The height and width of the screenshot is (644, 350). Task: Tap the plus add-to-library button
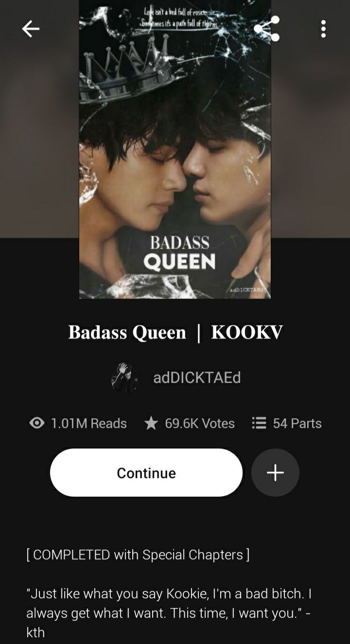pos(275,472)
